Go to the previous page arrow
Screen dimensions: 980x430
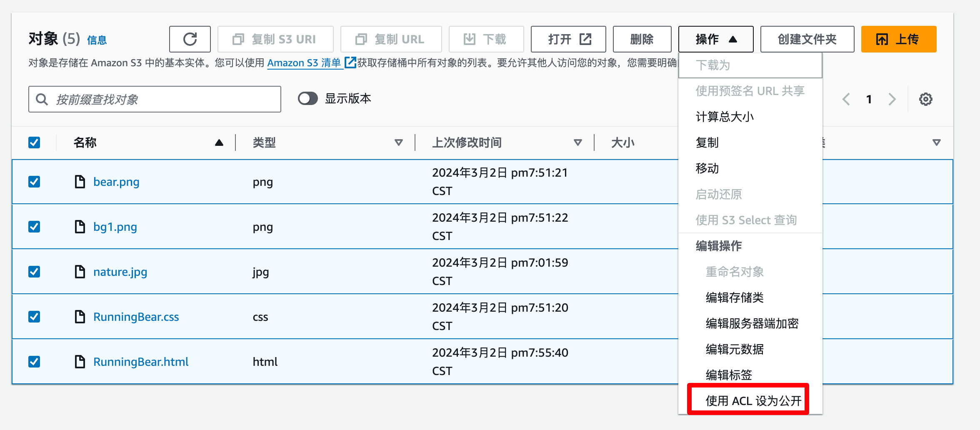pos(846,99)
